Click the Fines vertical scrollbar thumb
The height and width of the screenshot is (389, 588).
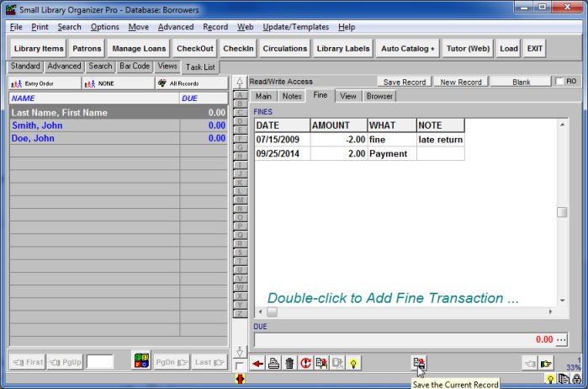(562, 212)
